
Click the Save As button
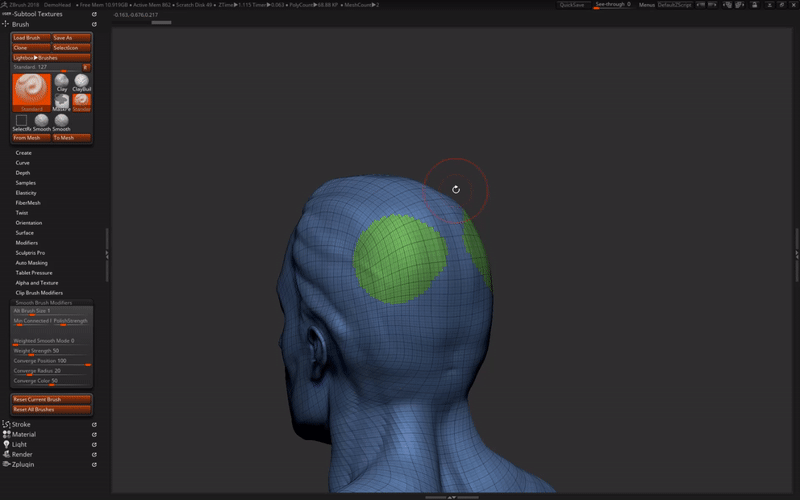tap(71, 38)
